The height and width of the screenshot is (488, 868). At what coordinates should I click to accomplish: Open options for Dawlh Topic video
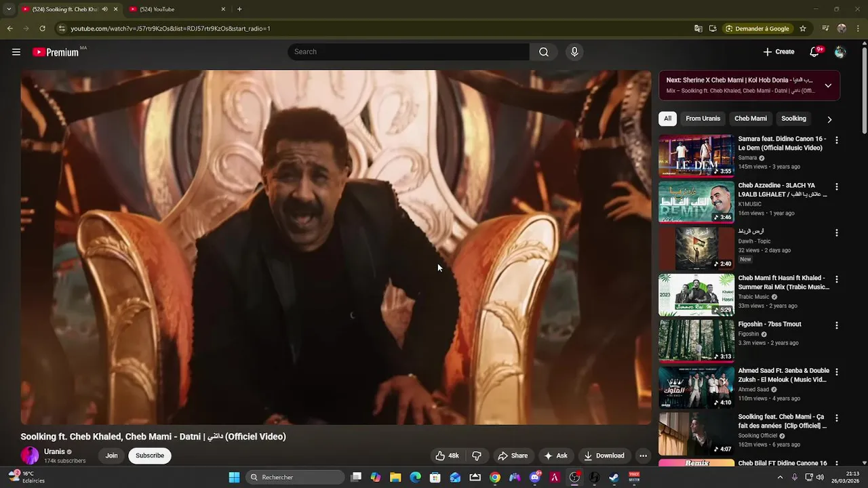coord(836,232)
